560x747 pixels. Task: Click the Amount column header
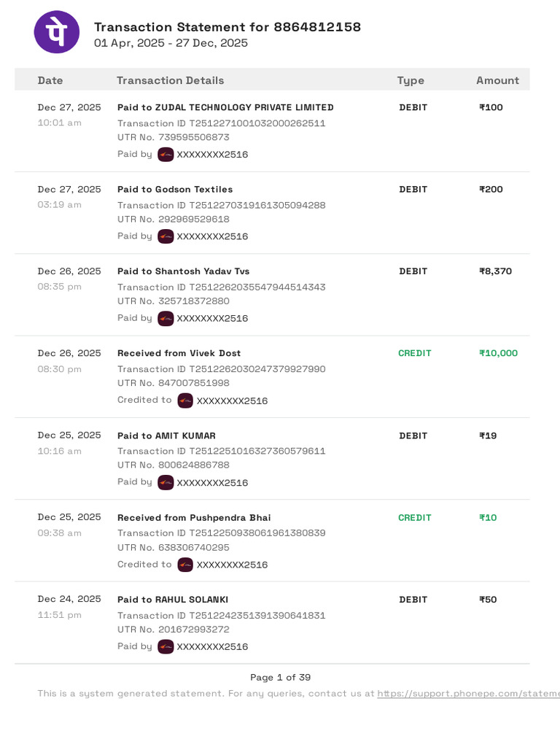[497, 80]
